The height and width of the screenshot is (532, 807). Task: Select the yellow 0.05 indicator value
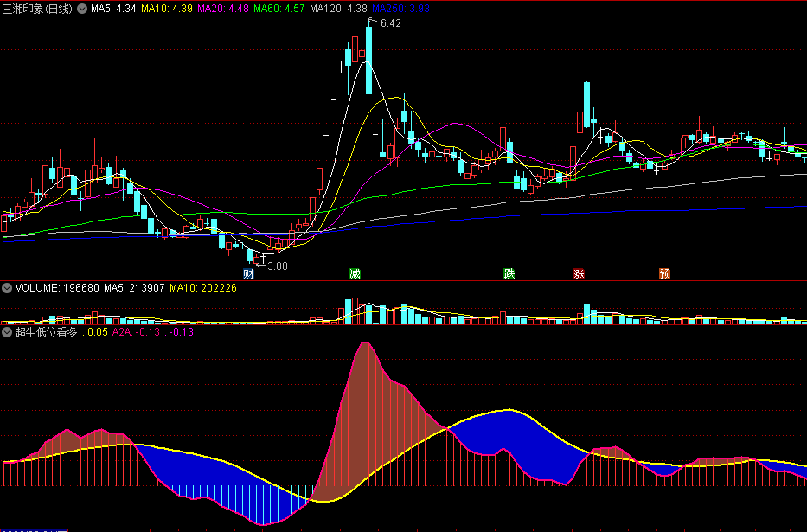click(98, 332)
